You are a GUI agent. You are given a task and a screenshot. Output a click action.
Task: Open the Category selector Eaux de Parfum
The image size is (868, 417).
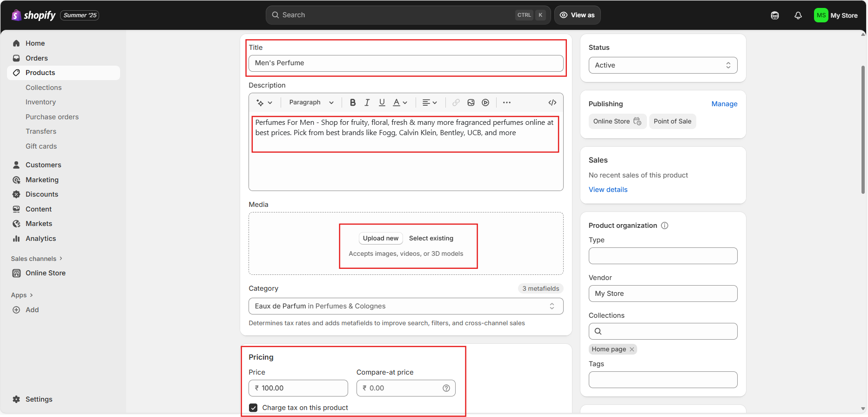[x=406, y=306]
